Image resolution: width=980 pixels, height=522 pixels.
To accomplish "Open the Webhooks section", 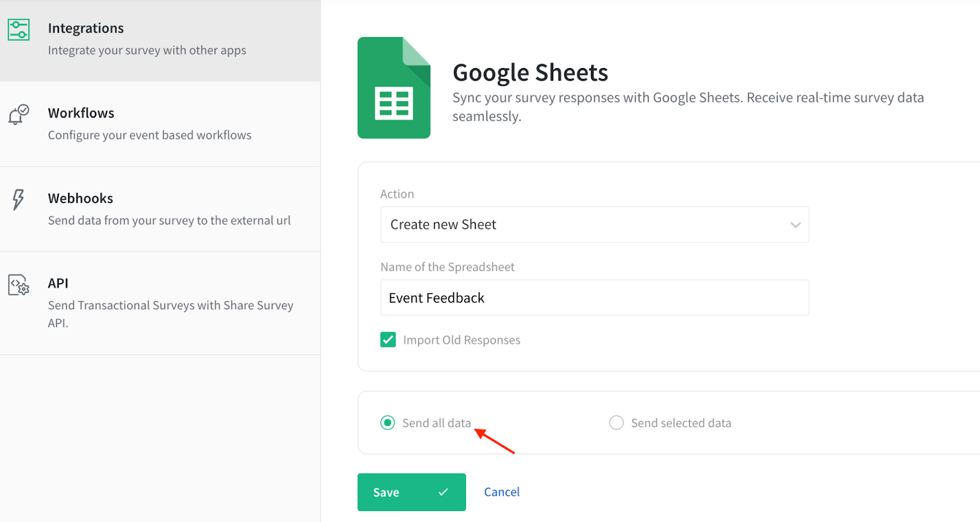I will [x=160, y=209].
